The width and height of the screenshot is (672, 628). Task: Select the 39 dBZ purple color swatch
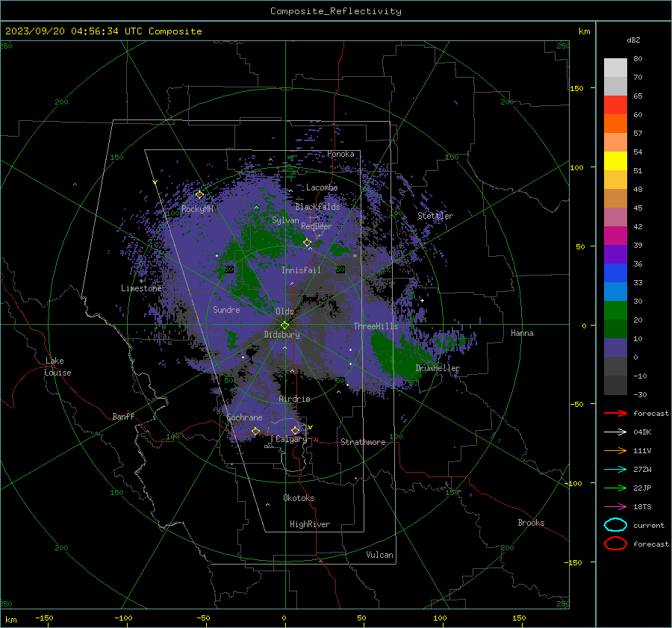pyautogui.click(x=615, y=254)
